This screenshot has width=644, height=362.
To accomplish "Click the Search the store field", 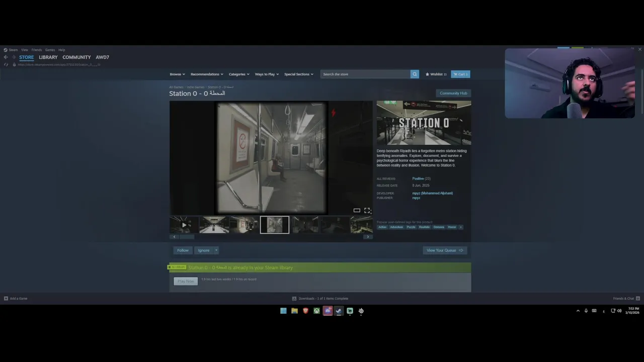I will pyautogui.click(x=366, y=74).
